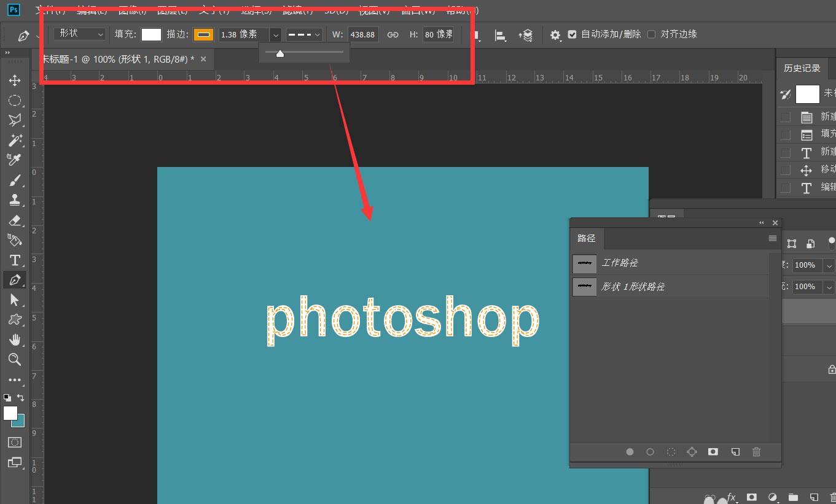Viewport: 836px width, 504px height.
Task: Create new adjustment layer half-circle icon
Action: pos(772,497)
